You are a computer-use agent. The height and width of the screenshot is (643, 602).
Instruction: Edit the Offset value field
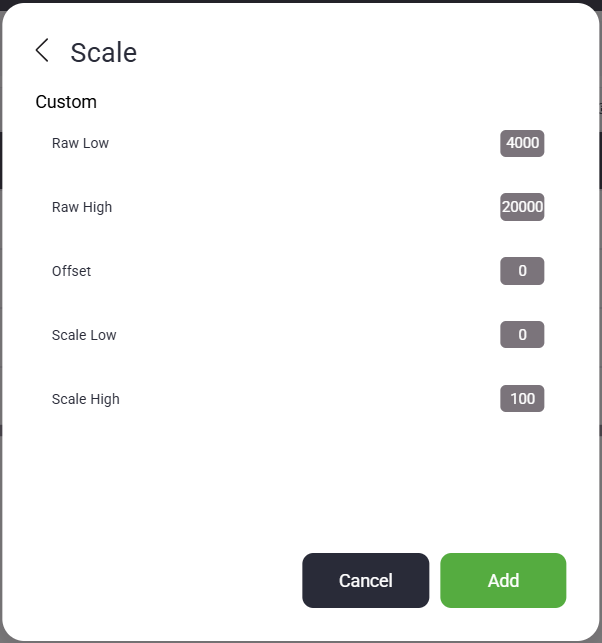522,271
